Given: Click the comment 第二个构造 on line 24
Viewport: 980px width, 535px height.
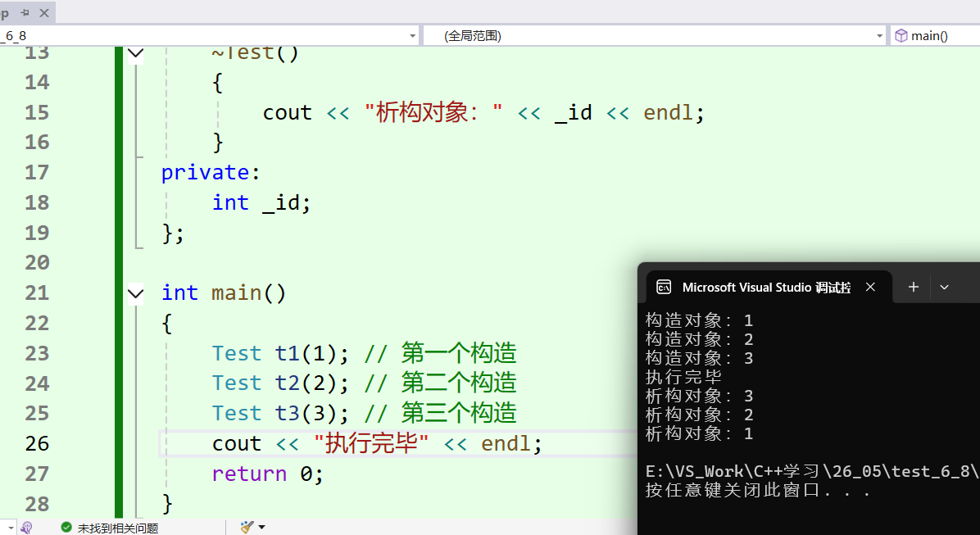Looking at the screenshot, I should click(x=459, y=383).
